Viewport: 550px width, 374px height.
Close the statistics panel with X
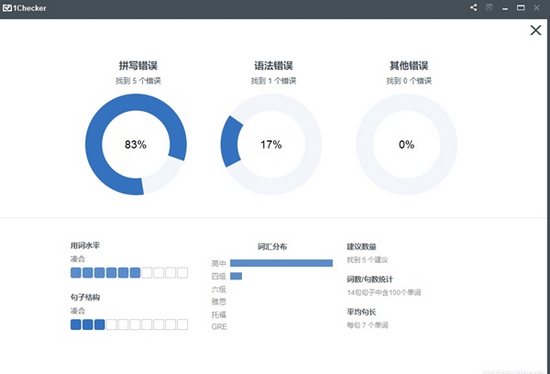pos(536,30)
